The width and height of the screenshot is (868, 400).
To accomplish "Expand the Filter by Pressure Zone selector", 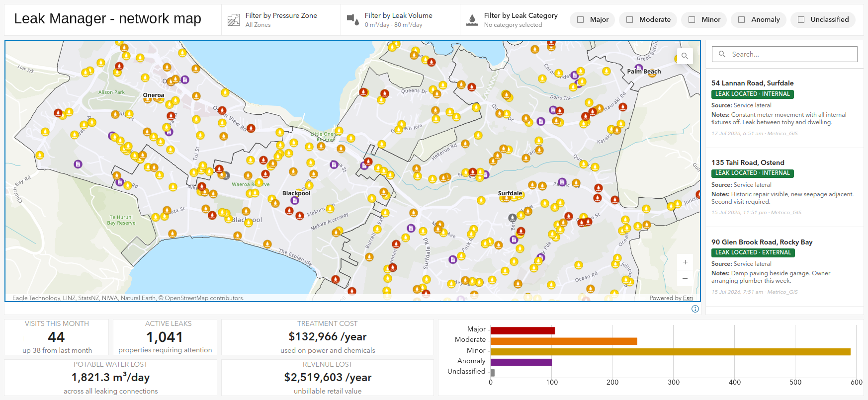I will [281, 20].
